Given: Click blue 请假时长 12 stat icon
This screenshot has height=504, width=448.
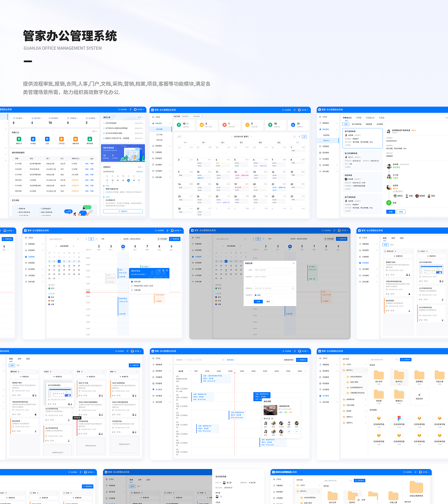Looking at the screenshot, I should click(x=293, y=125).
